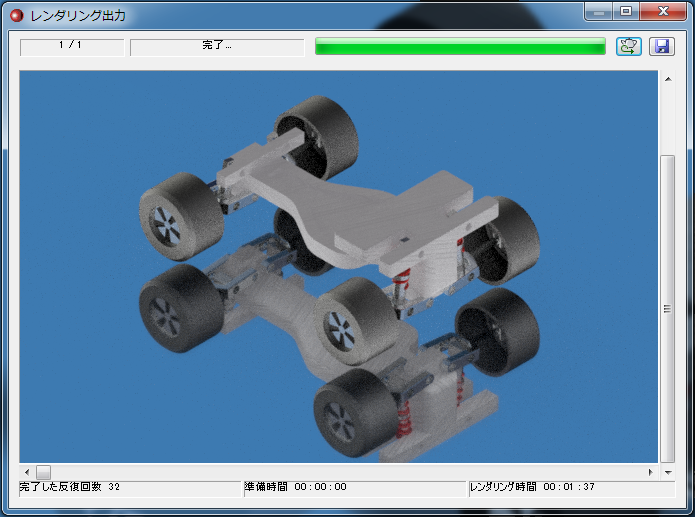
Task: Click the horizontal scrollbar left arrow
Action: 27,472
